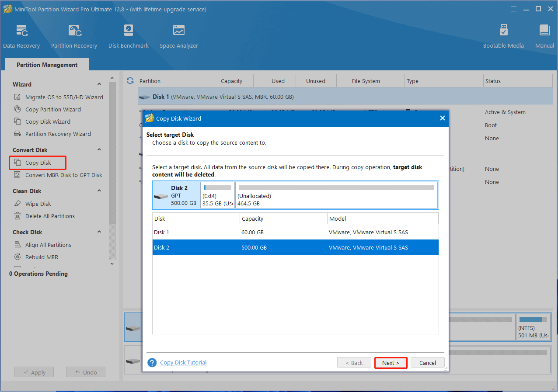Click the dialog Model column header

point(383,219)
